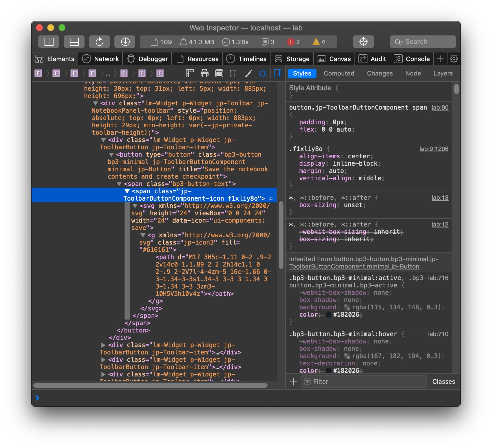Collapse the button type="button" node
Viewport: 492px width, 448px height.
[111, 155]
